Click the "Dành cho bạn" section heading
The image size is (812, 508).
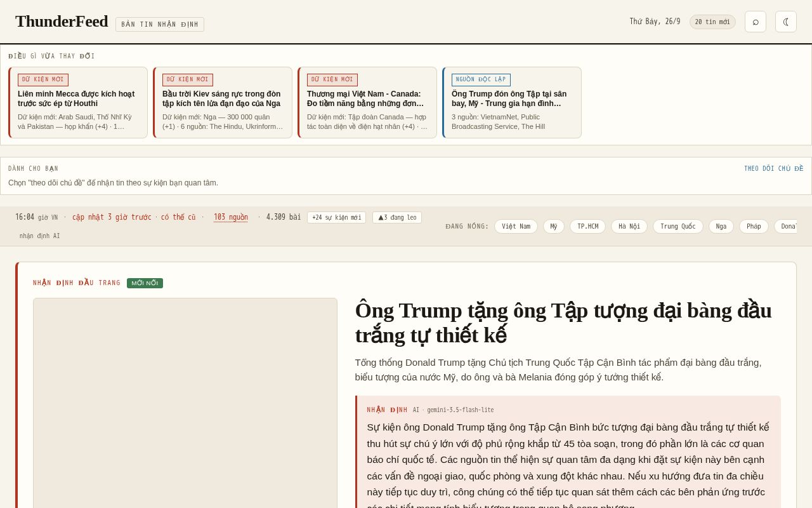pyautogui.click(x=33, y=169)
